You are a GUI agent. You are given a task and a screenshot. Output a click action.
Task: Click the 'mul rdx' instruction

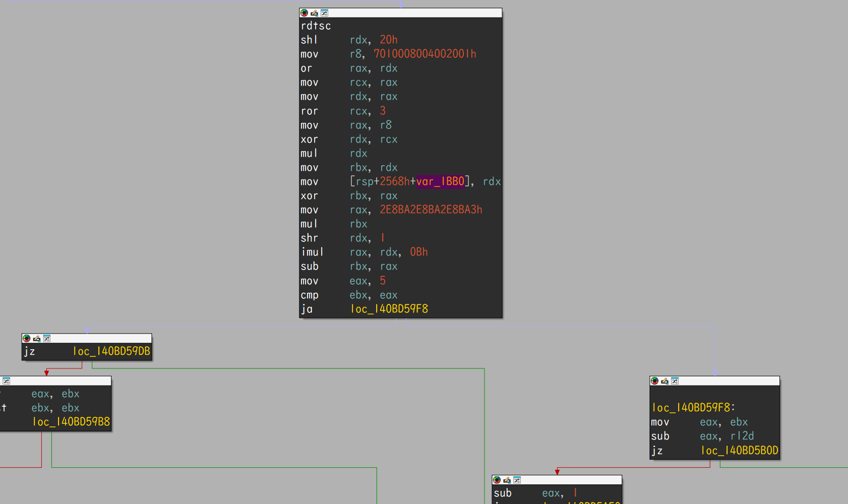[334, 153]
